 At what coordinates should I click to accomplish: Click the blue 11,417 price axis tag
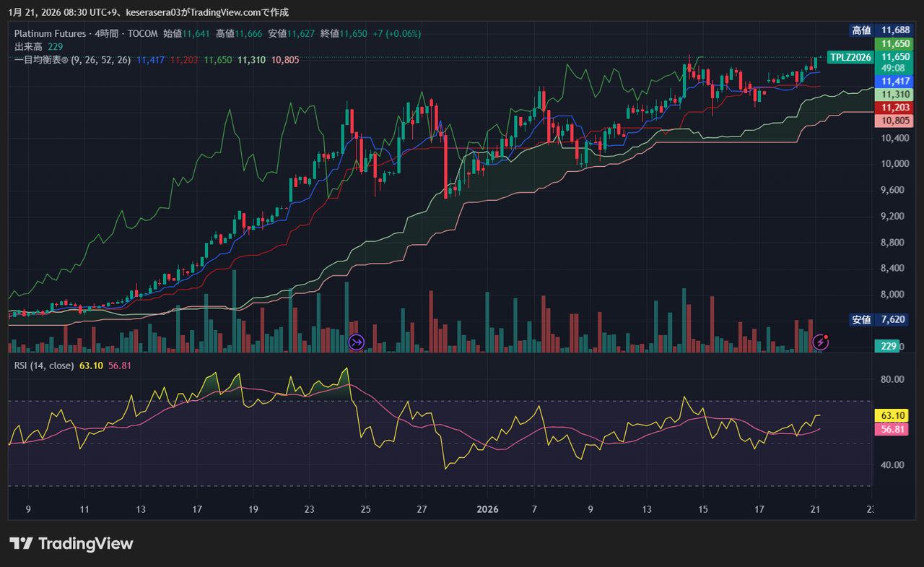(895, 82)
